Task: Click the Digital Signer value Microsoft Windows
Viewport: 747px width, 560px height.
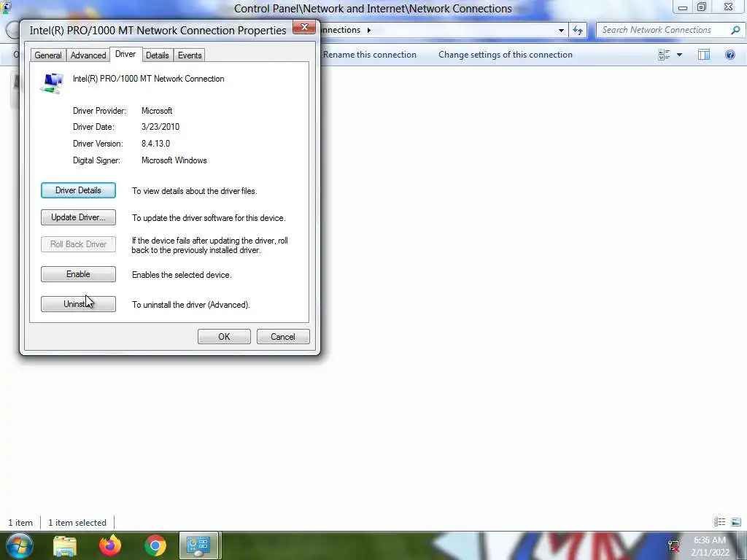Action: pyautogui.click(x=174, y=160)
